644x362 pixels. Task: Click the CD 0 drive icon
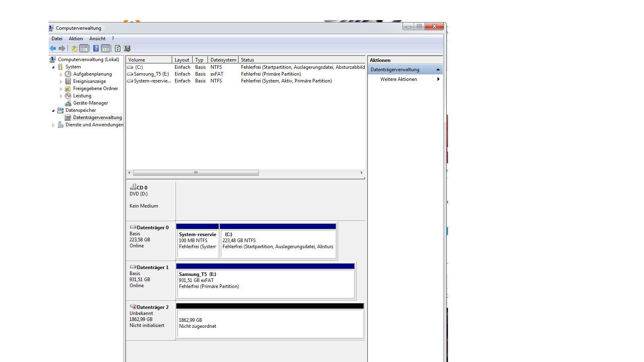click(133, 187)
